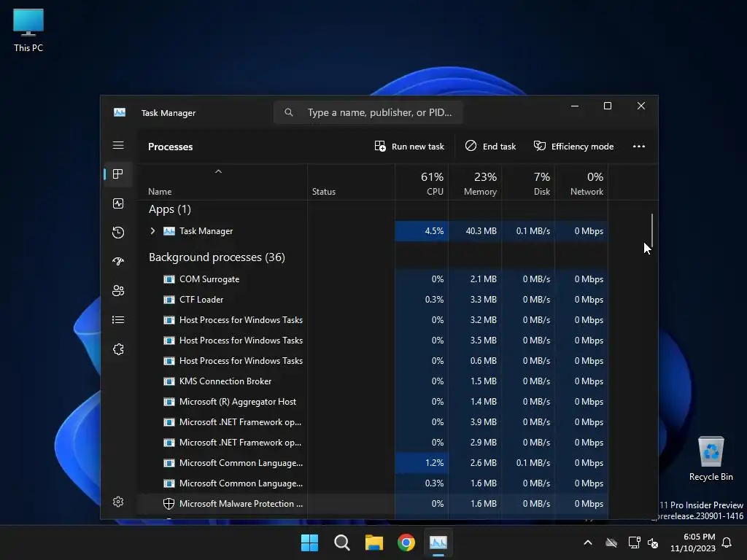Open taskbar Search icon

pos(341,542)
